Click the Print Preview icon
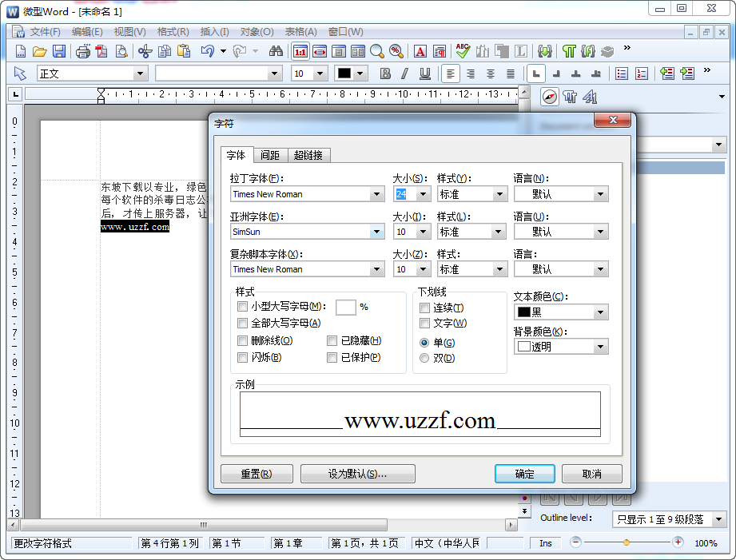Image resolution: width=736 pixels, height=560 pixels. pyautogui.click(x=121, y=51)
